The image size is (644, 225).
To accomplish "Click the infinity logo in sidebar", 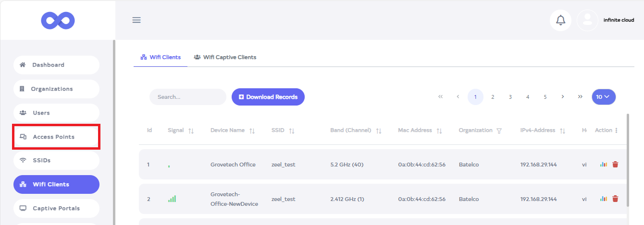I will pyautogui.click(x=58, y=20).
